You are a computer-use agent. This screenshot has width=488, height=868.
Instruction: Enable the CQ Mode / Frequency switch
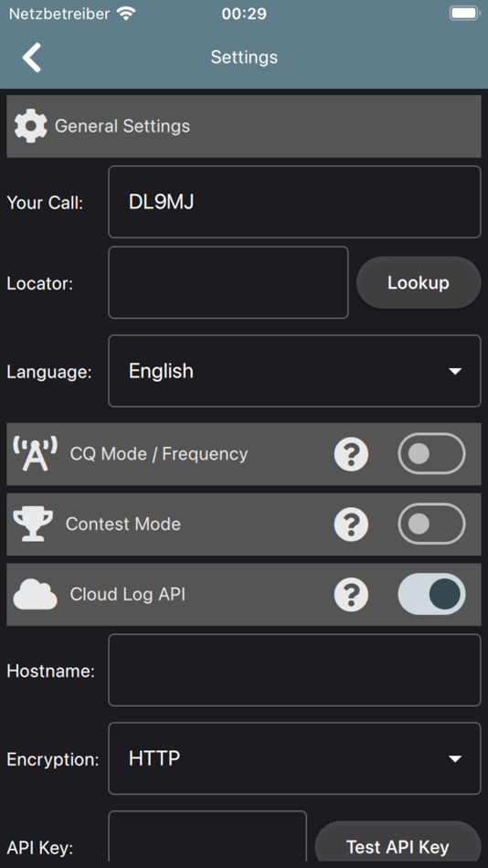tap(431, 454)
